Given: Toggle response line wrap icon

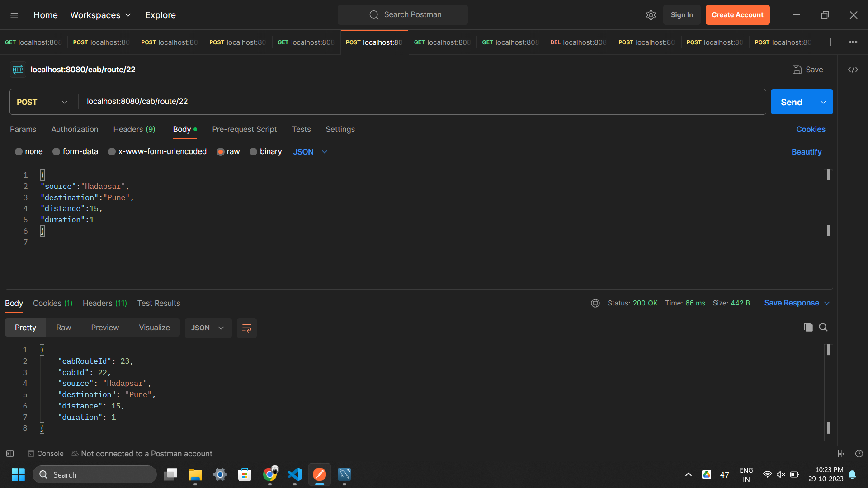Looking at the screenshot, I should pyautogui.click(x=246, y=328).
